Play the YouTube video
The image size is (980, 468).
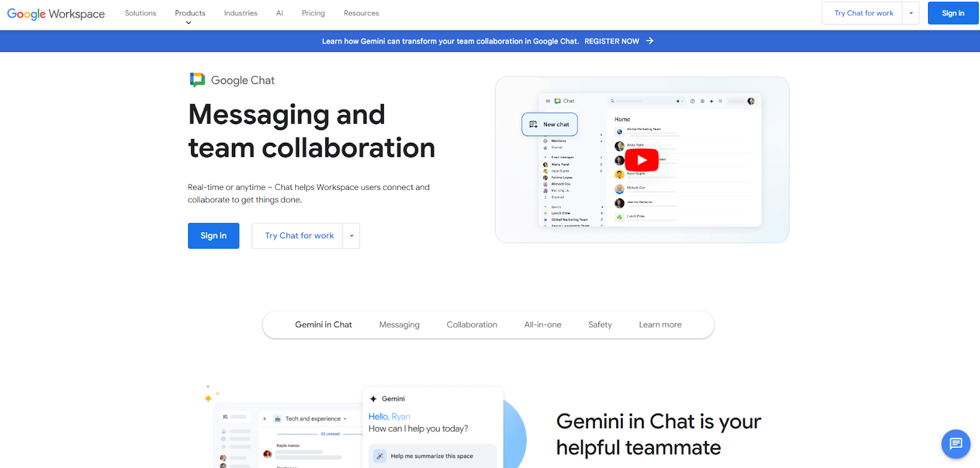642,160
